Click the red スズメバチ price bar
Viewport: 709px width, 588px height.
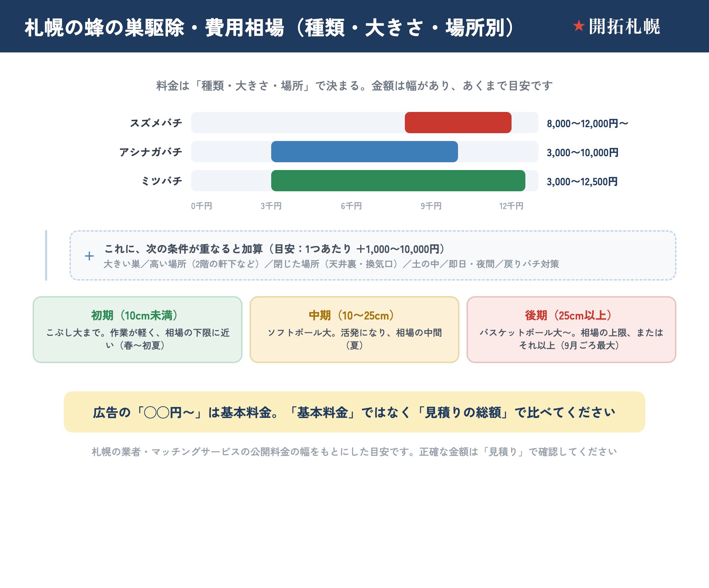click(x=458, y=123)
